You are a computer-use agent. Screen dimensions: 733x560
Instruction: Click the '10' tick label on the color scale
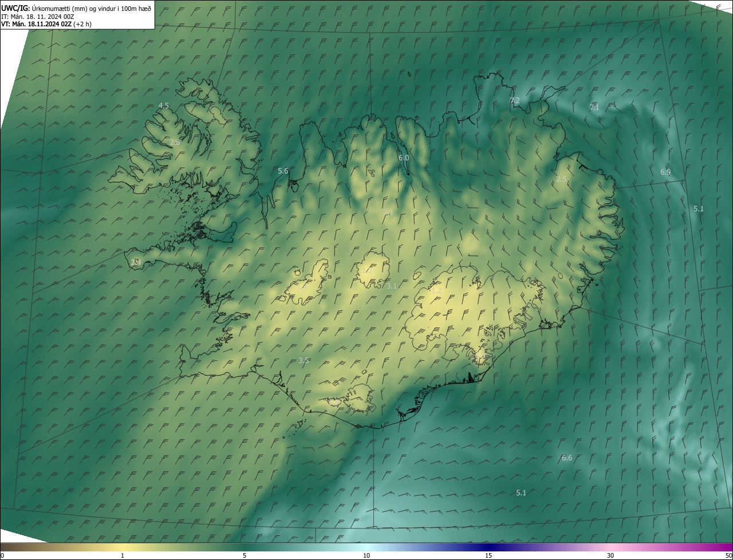coord(366,555)
